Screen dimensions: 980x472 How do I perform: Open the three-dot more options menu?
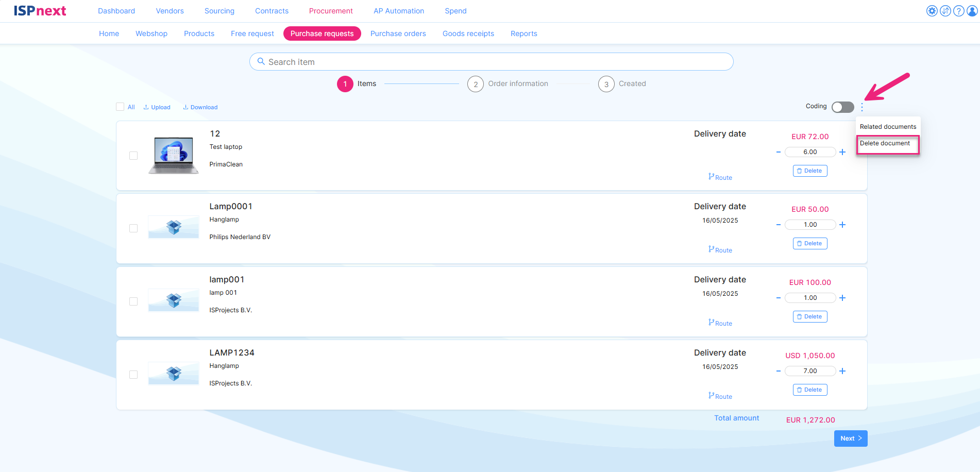point(862,107)
